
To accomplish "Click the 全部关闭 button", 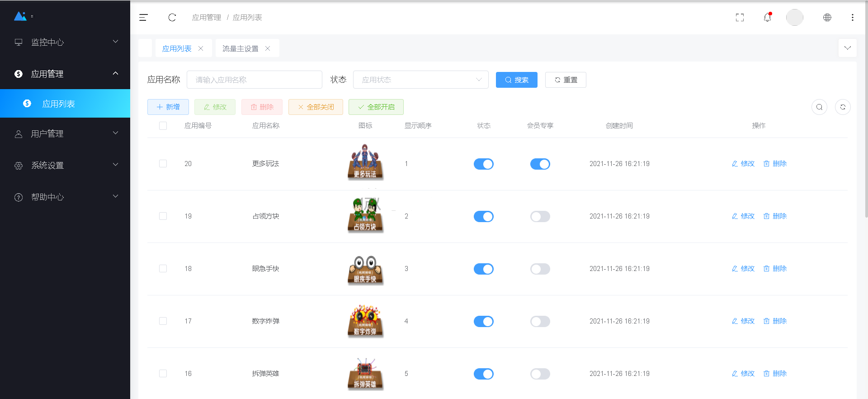I will click(316, 107).
